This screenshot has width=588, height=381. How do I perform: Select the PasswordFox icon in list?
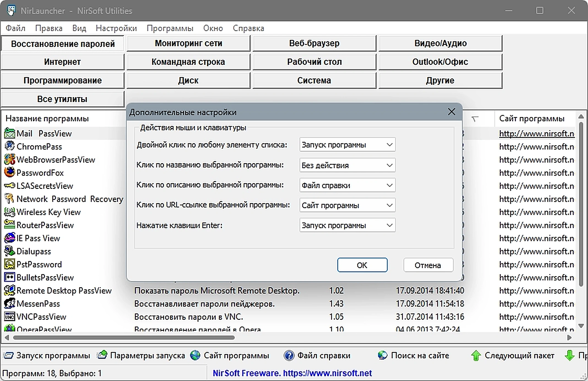[x=10, y=172]
